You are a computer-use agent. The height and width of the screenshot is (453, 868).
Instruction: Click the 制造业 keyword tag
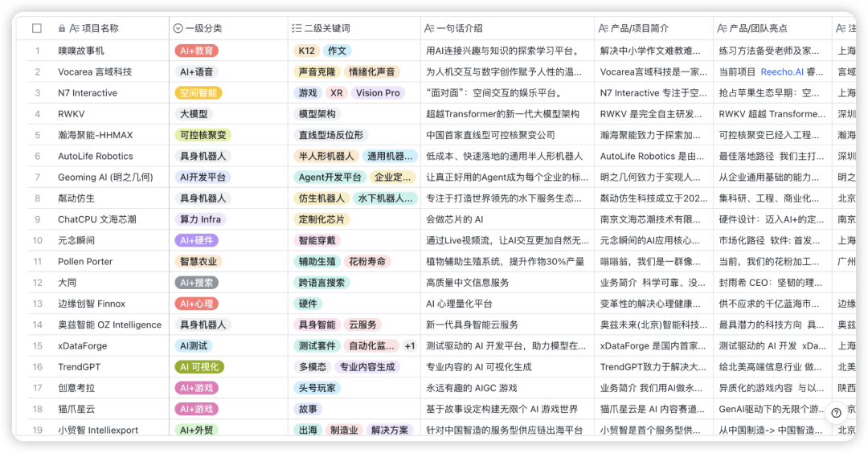(344, 430)
